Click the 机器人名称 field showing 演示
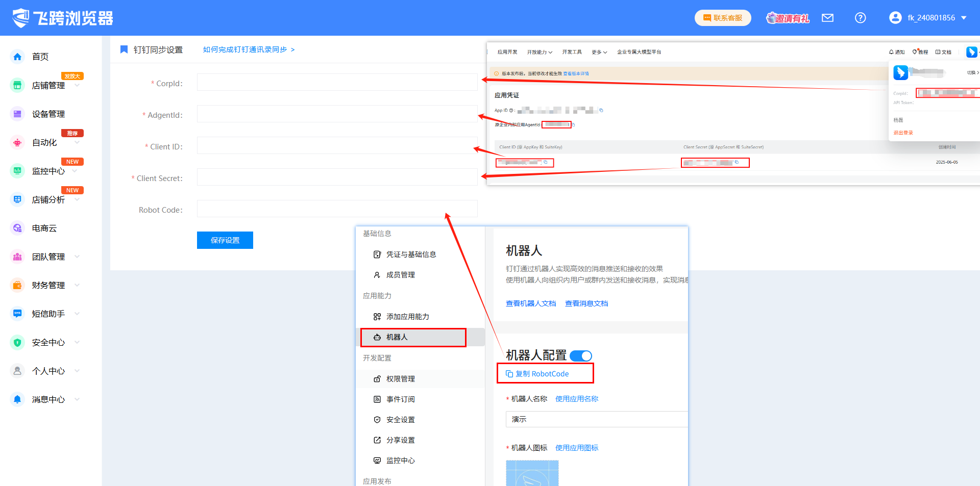 pyautogui.click(x=597, y=419)
